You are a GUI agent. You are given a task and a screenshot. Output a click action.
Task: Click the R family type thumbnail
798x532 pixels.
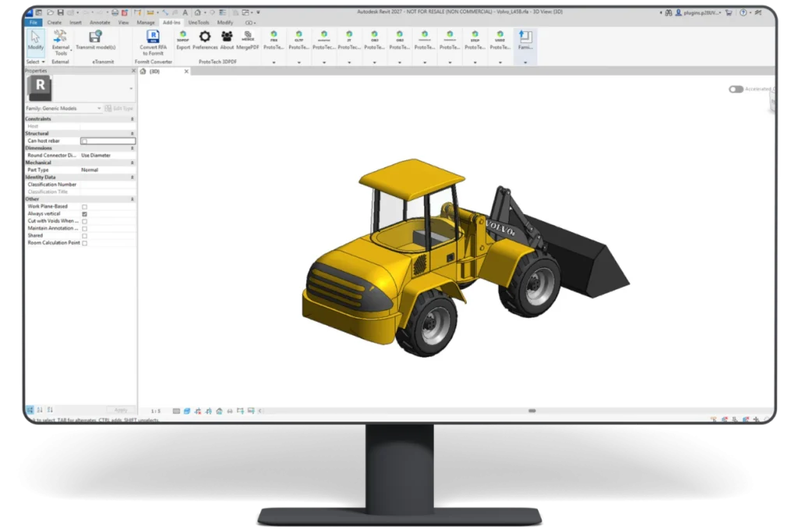tap(40, 89)
